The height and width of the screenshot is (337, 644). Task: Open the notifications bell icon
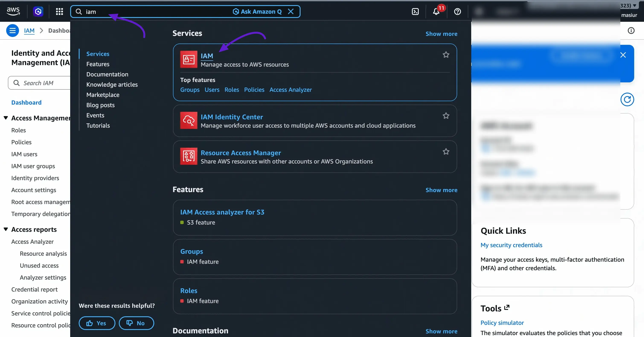coord(436,12)
